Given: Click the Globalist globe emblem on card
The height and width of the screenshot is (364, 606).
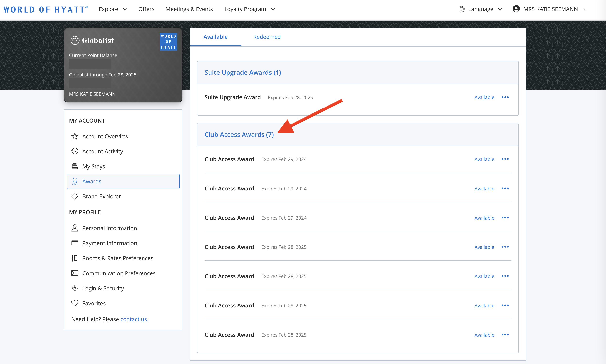Looking at the screenshot, I should pos(75,40).
